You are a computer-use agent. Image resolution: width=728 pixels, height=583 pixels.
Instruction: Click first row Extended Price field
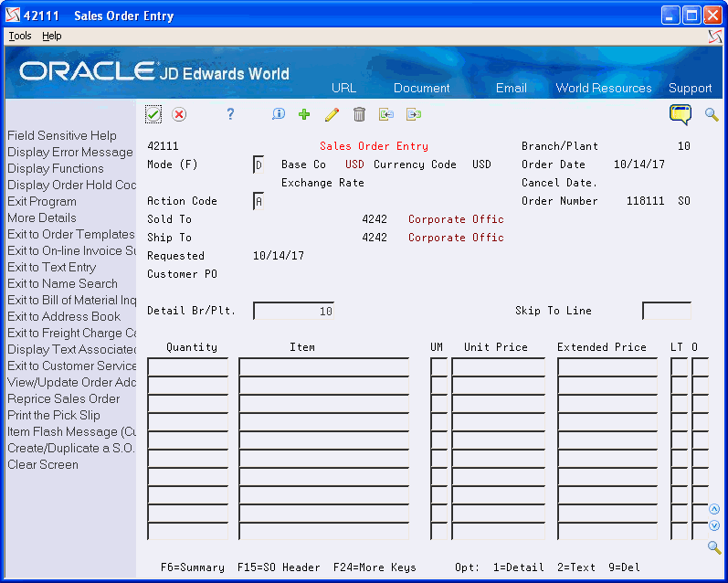tap(607, 367)
